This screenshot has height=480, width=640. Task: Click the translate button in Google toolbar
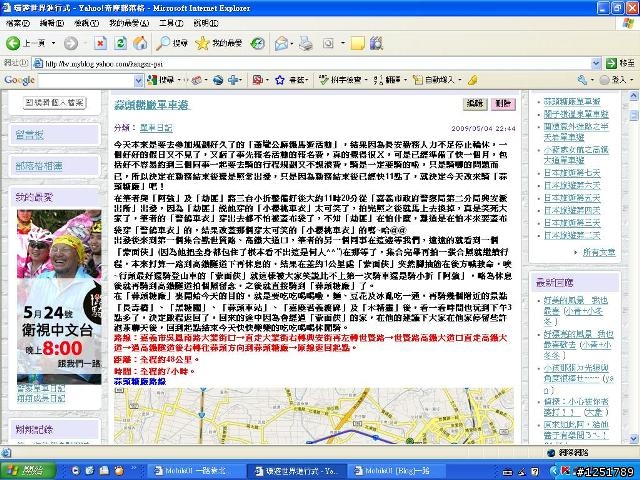387,80
